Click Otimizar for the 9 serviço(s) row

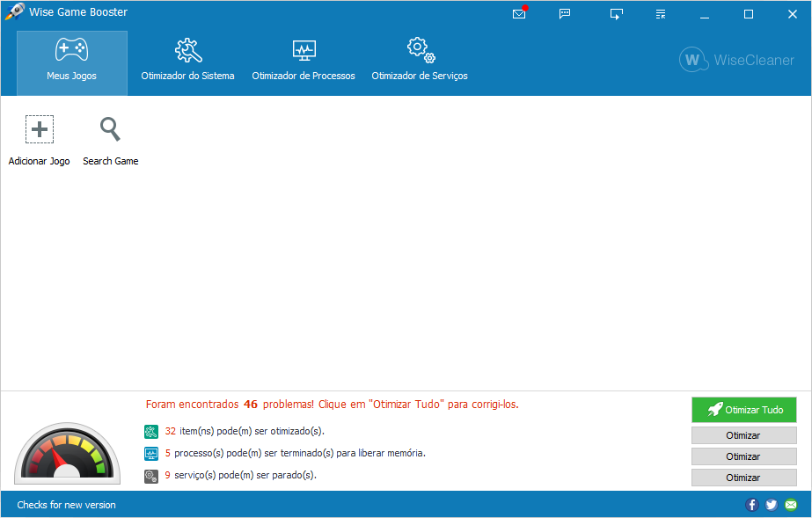point(744,478)
